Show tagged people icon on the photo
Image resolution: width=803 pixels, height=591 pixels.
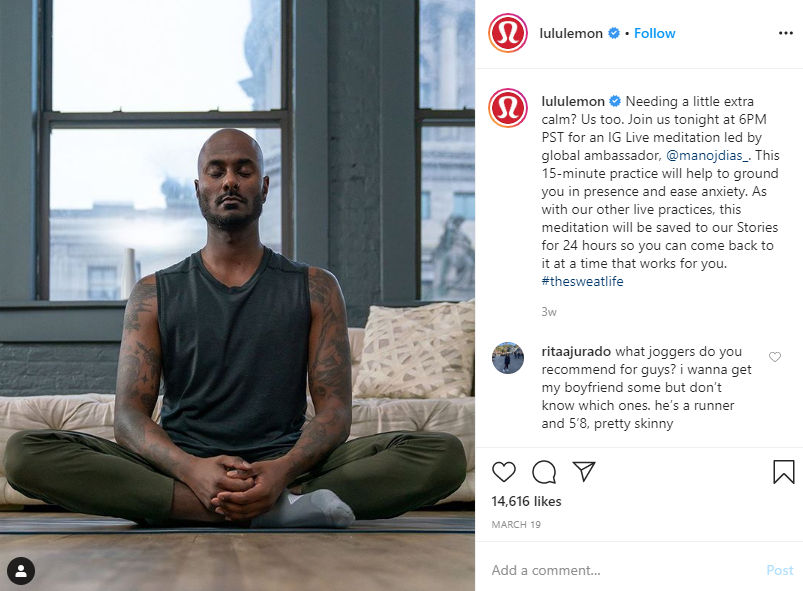point(21,571)
